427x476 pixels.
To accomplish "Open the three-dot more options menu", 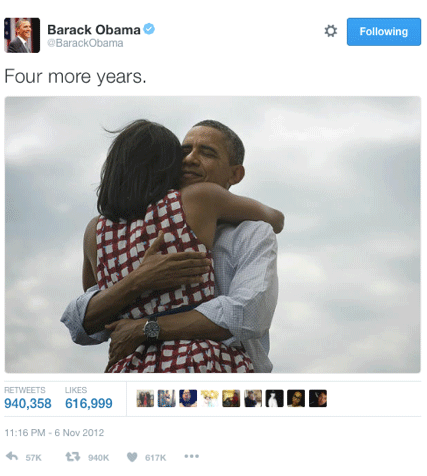I will [192, 456].
